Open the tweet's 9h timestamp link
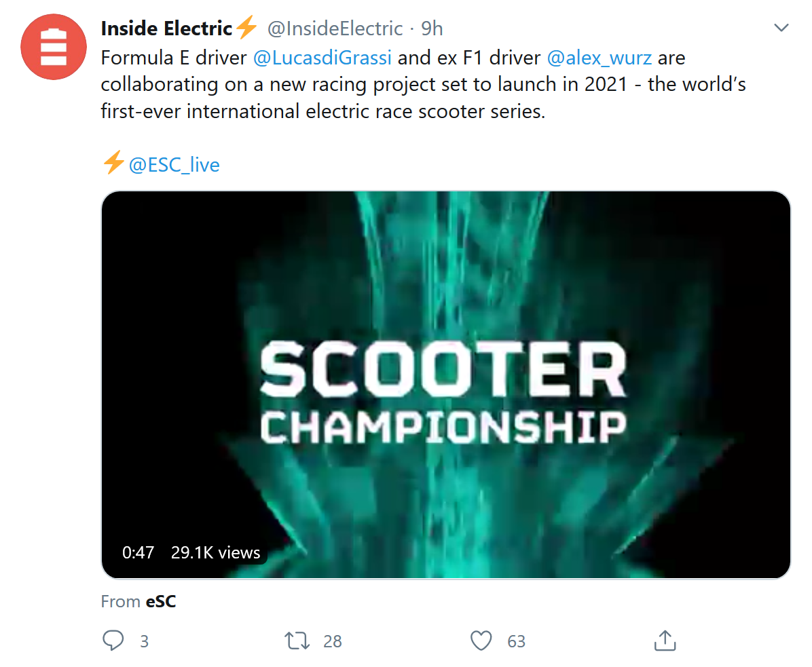 (432, 28)
